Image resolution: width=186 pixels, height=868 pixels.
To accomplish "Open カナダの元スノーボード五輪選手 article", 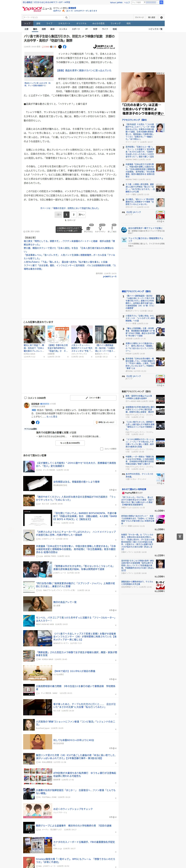I will click(x=84, y=843).
